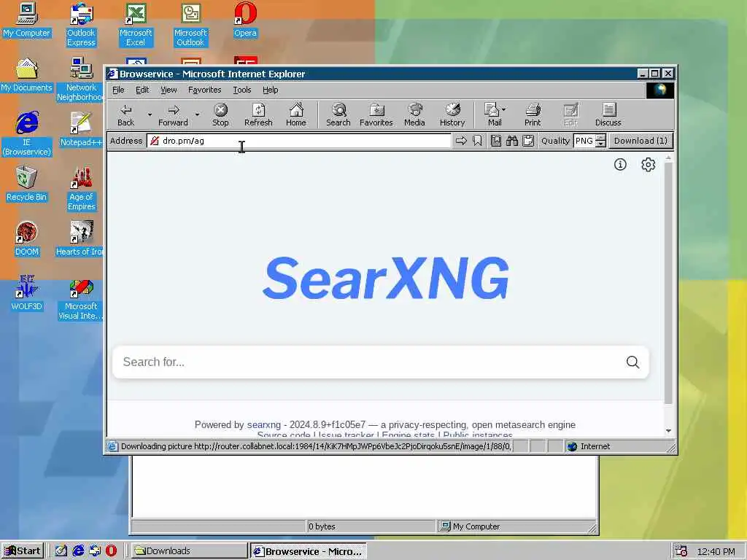Click the vertical scrollbar thumb
Screen dimensions: 747x560
click(x=668, y=284)
